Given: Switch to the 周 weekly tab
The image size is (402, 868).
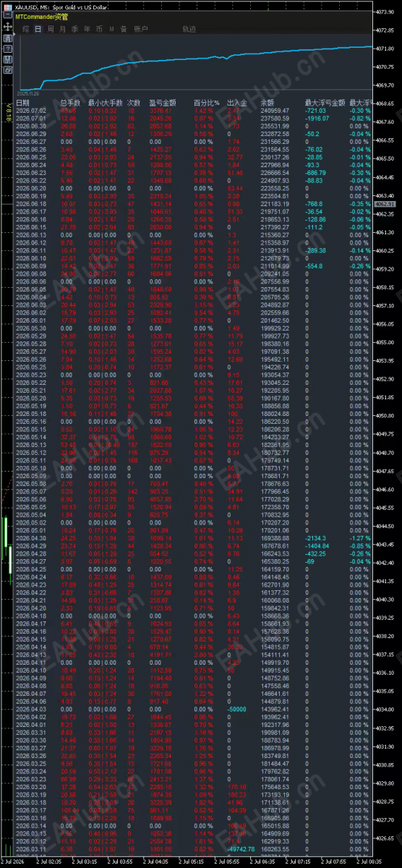Looking at the screenshot, I should pyautogui.click(x=51, y=29).
